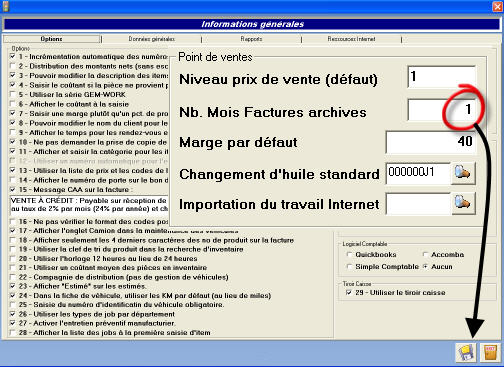Close the Informations générales window
Viewport: 504px width, 367px height.
click(x=497, y=6)
